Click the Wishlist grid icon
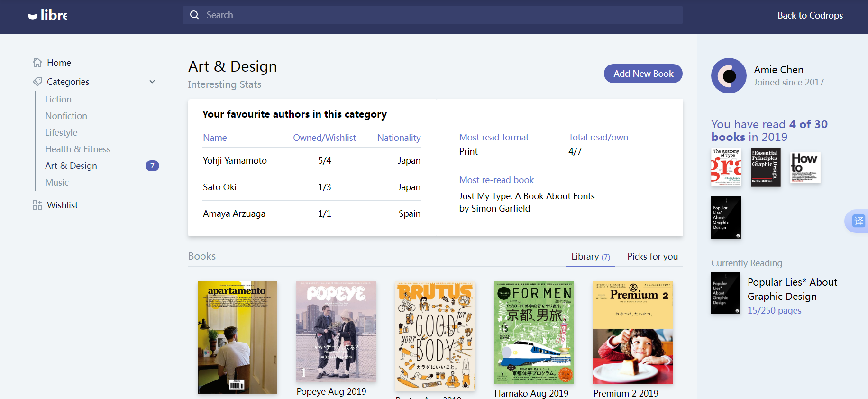Image resolution: width=868 pixels, height=399 pixels. click(x=37, y=205)
